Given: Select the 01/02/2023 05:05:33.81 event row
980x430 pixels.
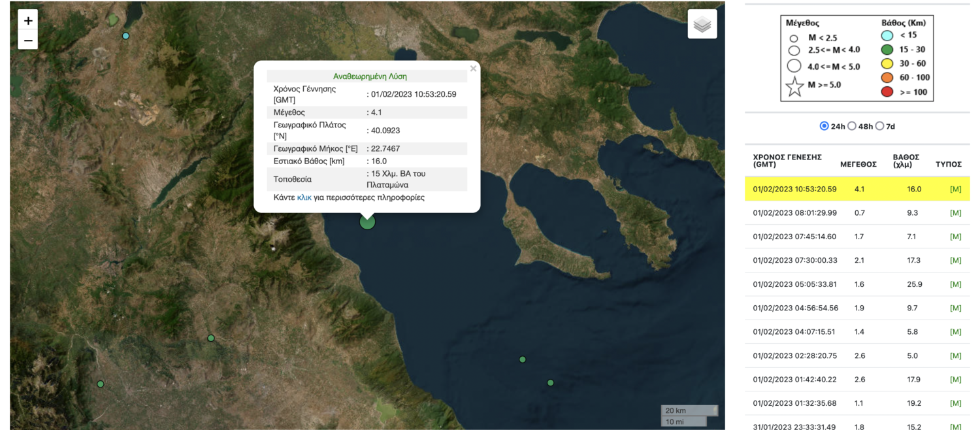Looking at the screenshot, I should point(857,284).
